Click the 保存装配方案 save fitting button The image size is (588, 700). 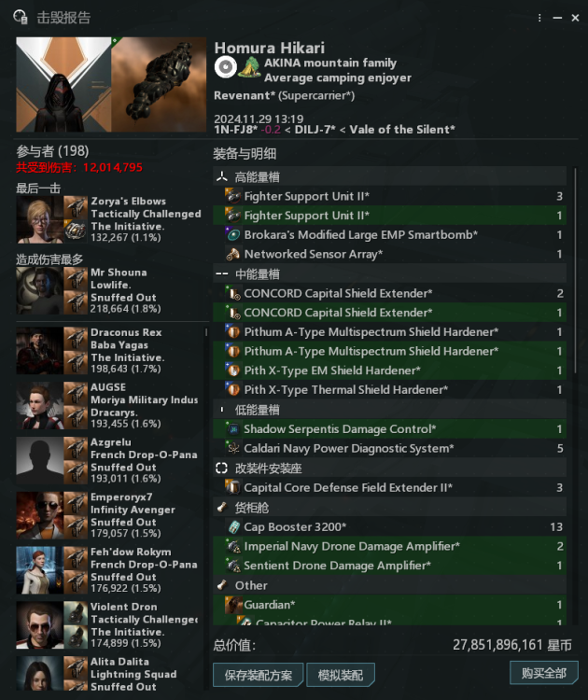coord(258,675)
